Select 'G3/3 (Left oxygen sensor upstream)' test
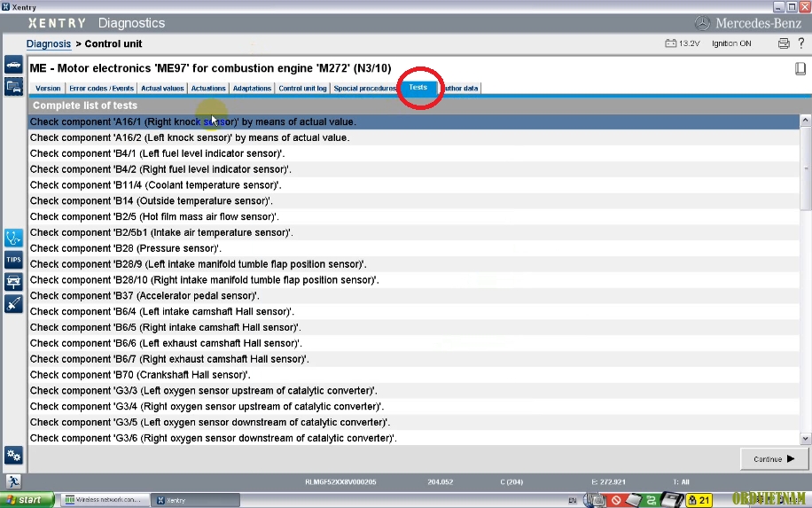The height and width of the screenshot is (508, 812). click(414, 390)
